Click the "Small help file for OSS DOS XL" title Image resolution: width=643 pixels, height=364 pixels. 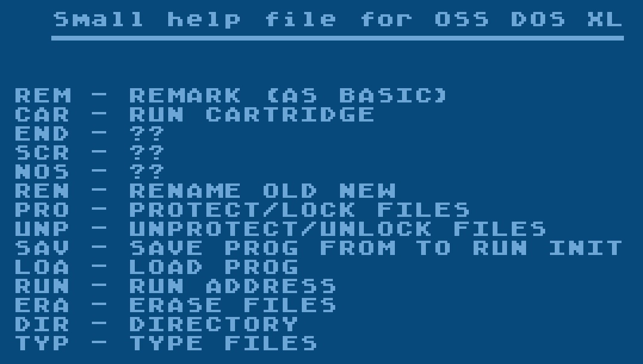[x=338, y=20]
